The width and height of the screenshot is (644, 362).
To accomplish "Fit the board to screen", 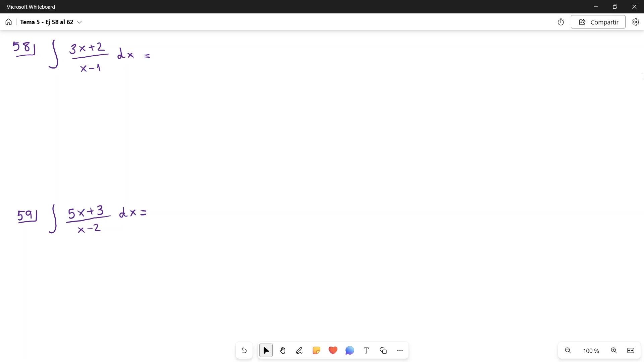I will coord(631,351).
